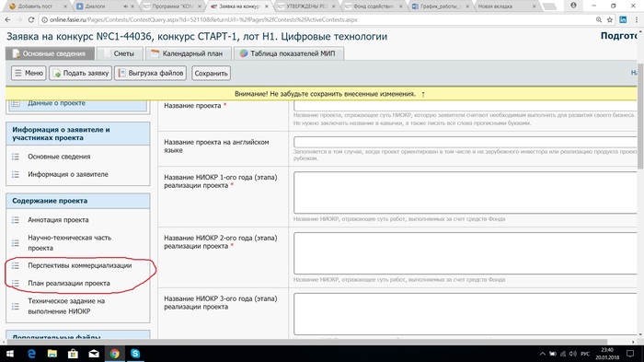The height and width of the screenshot is (362, 644).
Task: Open Основные сведения sidebar item
Action: click(59, 157)
